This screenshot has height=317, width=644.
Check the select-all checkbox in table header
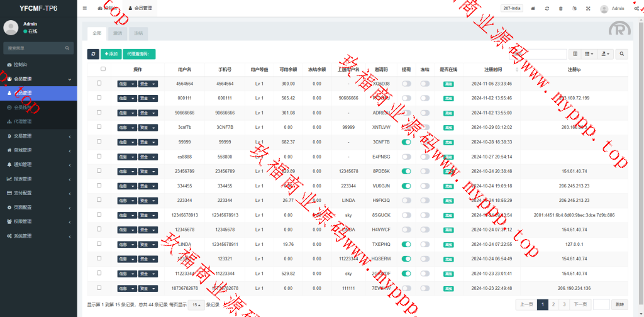tap(103, 69)
